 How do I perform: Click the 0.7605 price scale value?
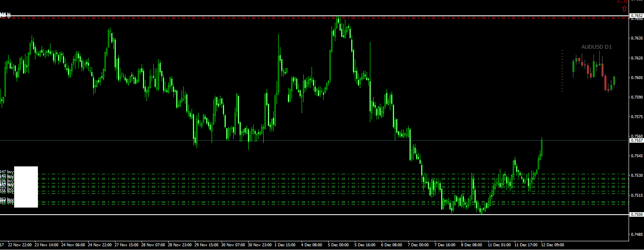pyautogui.click(x=637, y=78)
